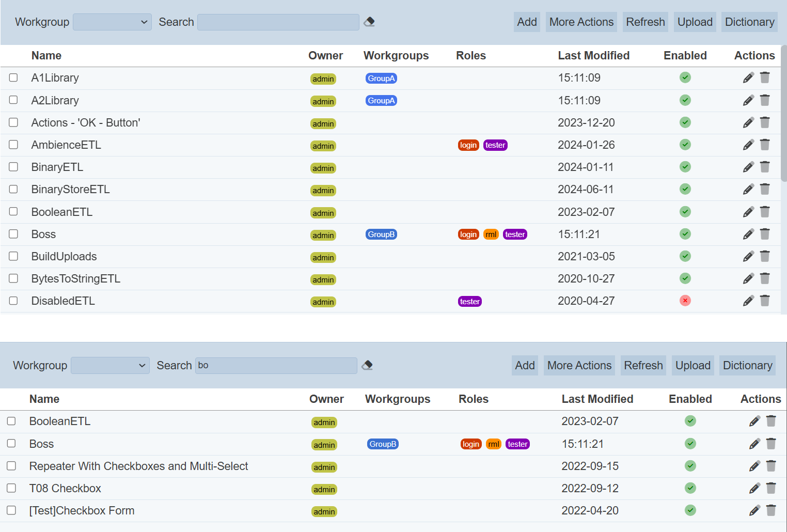
Task: Click the GroupB workgroup tag in top Boss row
Action: coord(381,234)
